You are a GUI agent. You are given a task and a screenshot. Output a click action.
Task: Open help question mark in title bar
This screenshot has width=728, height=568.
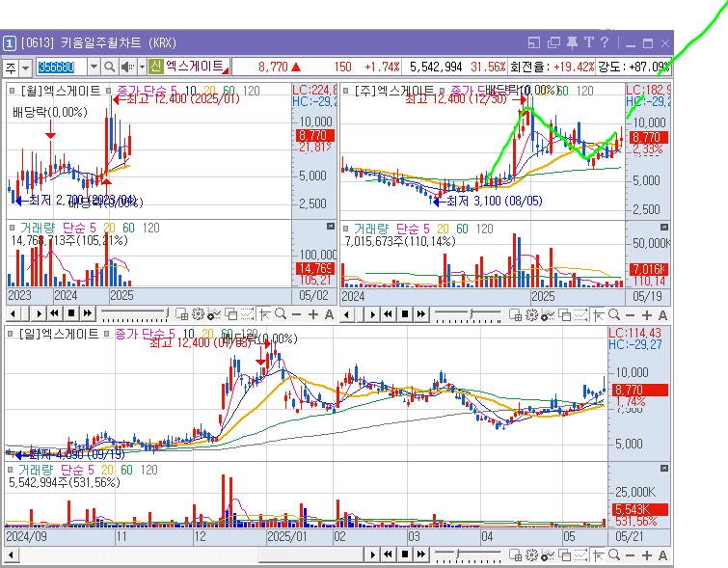tap(604, 42)
